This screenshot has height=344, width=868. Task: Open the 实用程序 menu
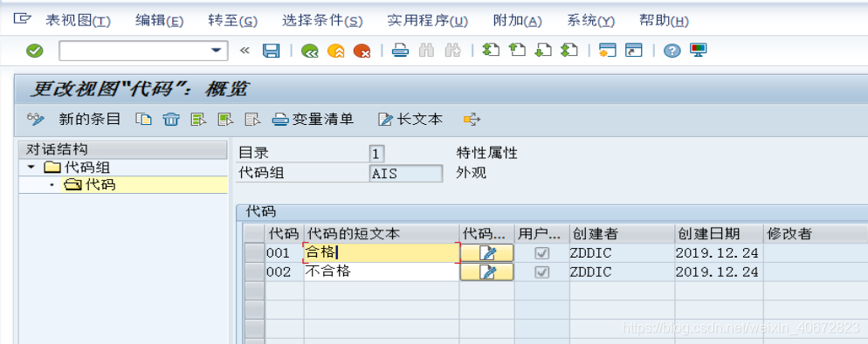point(427,21)
